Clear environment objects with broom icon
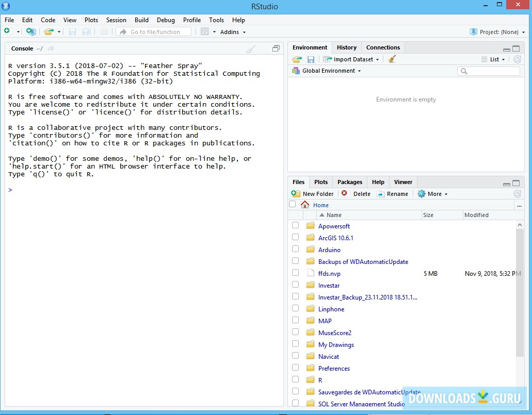 pos(392,59)
